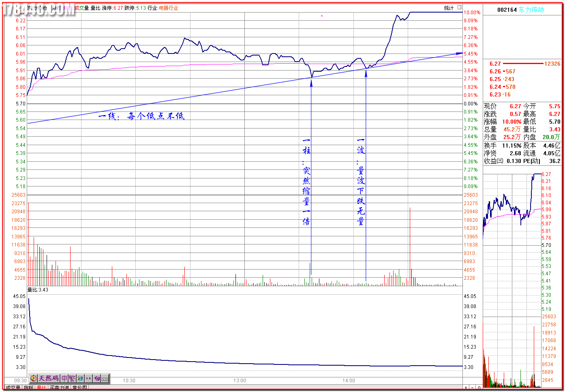The image size is (565, 392).
Task: Click the 收益(三) value 0.130
Action: (514, 161)
